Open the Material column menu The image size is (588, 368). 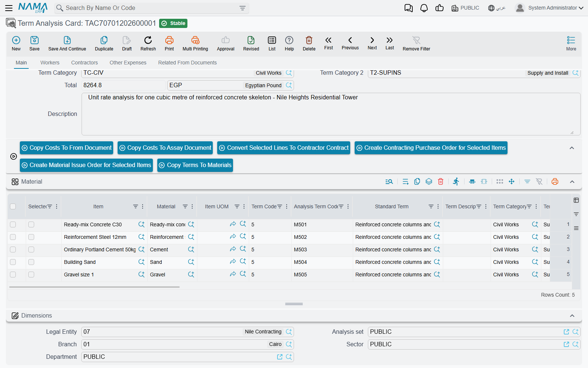tap(192, 206)
